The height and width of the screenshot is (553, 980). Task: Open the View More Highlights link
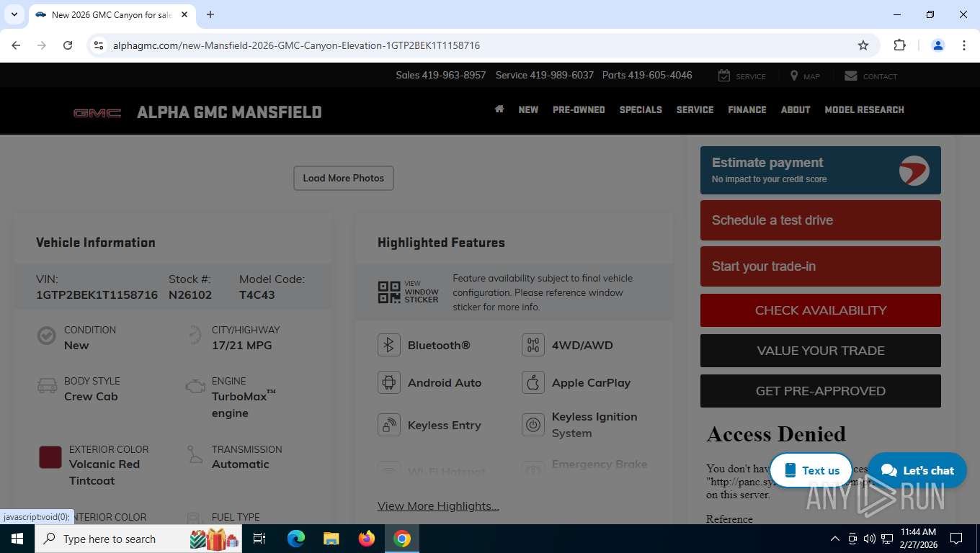[x=438, y=505]
